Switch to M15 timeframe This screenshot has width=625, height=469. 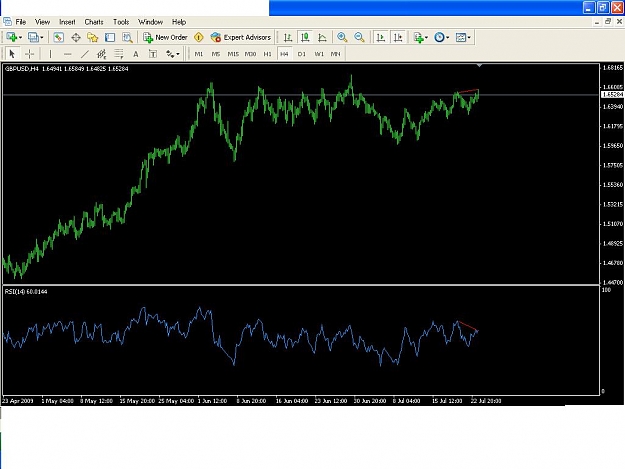pos(233,54)
